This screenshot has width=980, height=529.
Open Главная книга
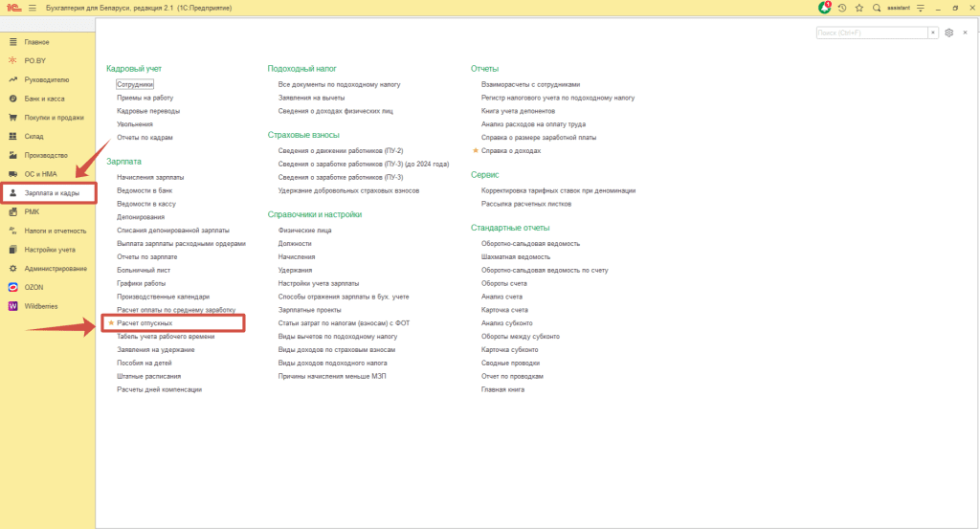point(502,389)
